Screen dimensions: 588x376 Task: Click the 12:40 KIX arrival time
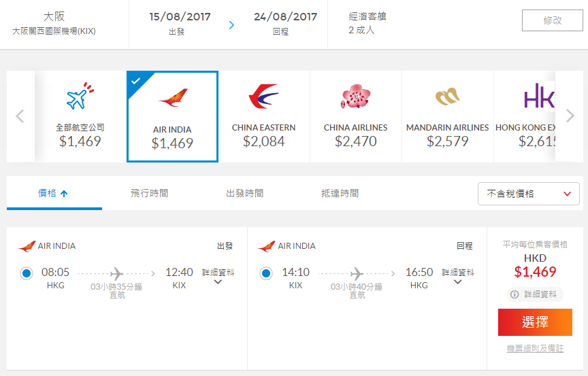click(179, 278)
